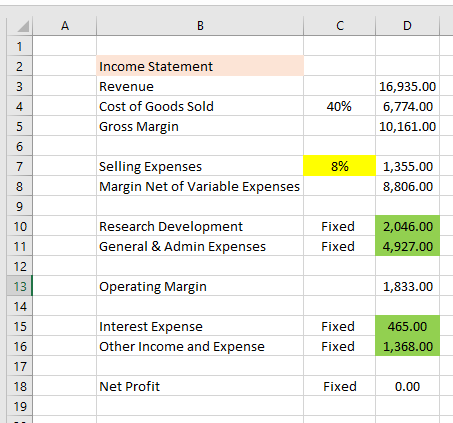
Task: Select column C header
Action: (x=340, y=26)
